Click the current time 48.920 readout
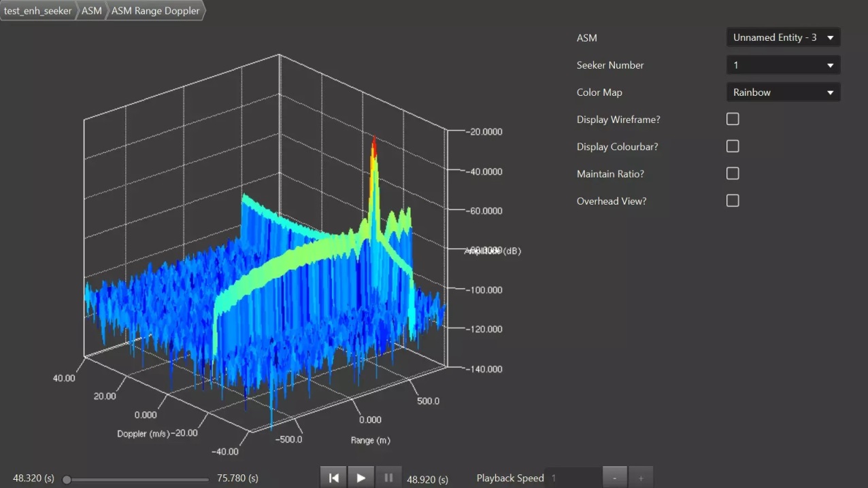The height and width of the screenshot is (488, 868). [427, 479]
